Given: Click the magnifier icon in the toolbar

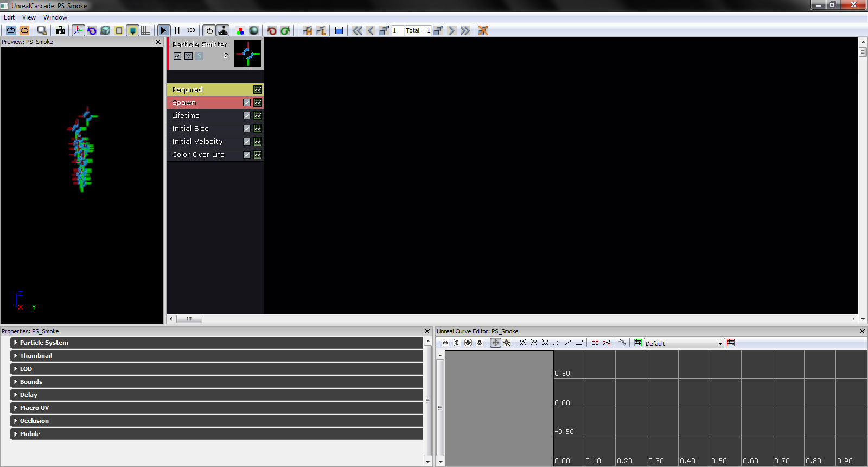Looking at the screenshot, I should pyautogui.click(x=42, y=30).
